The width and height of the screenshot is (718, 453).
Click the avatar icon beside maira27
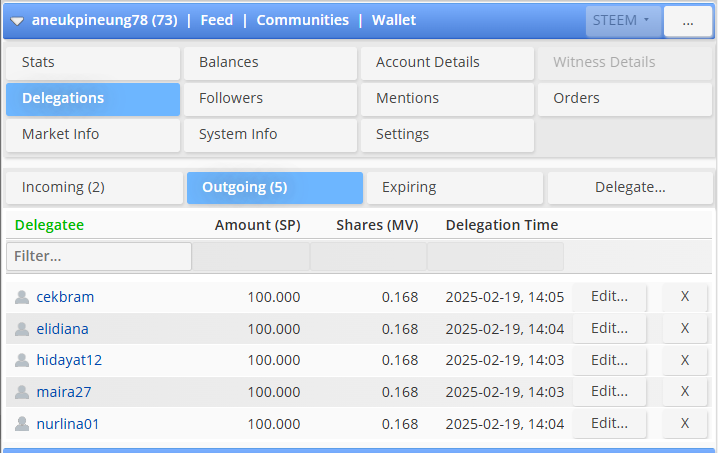(22, 392)
